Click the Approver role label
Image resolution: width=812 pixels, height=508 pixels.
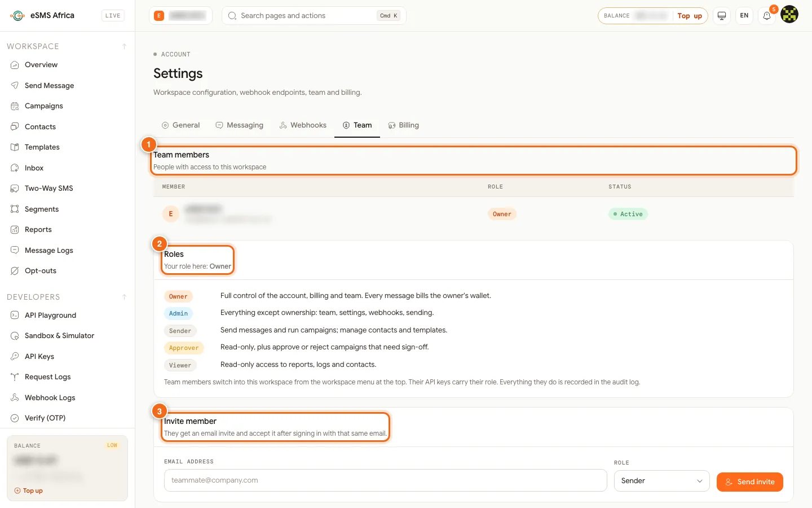pos(184,348)
